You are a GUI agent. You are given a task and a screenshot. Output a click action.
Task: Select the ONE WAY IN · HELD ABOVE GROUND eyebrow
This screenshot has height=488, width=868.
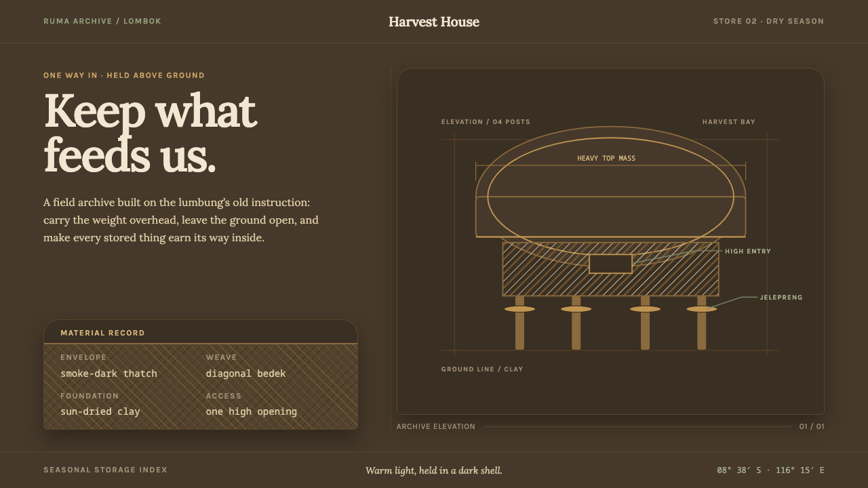[124, 75]
